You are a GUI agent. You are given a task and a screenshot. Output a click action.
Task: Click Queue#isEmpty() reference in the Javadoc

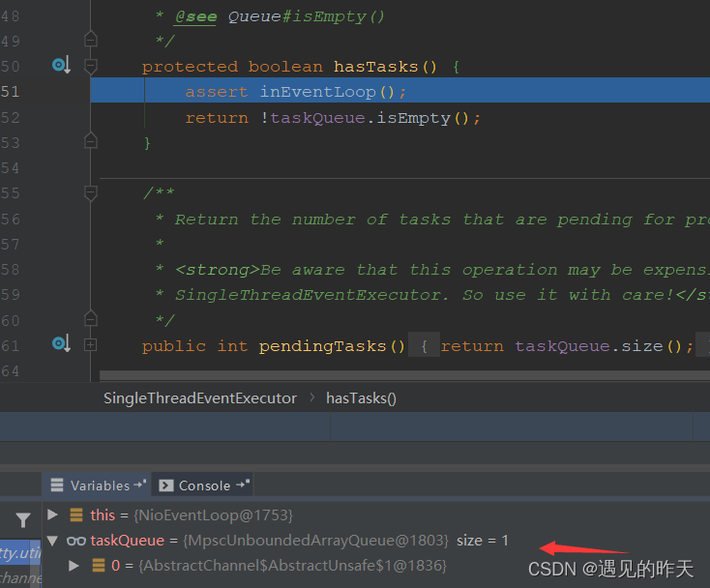306,16
